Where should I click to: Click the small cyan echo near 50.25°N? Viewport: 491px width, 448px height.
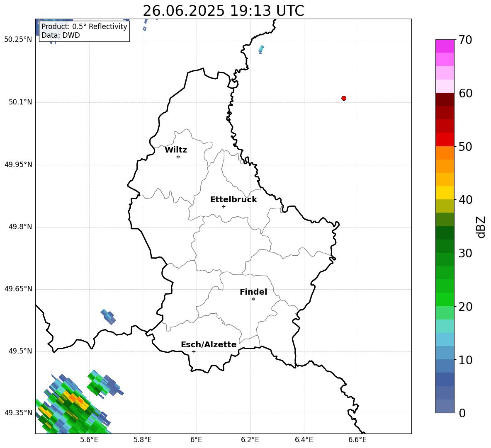click(261, 49)
